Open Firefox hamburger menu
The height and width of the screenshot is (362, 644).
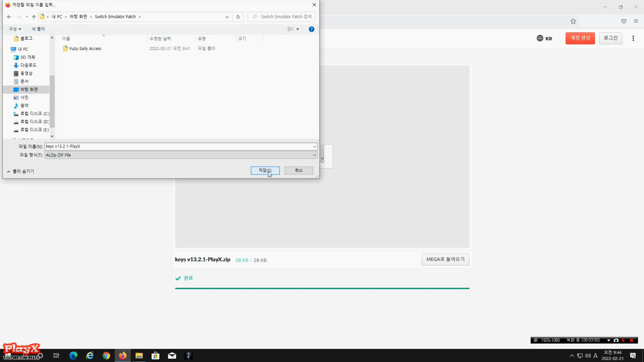[636, 21]
